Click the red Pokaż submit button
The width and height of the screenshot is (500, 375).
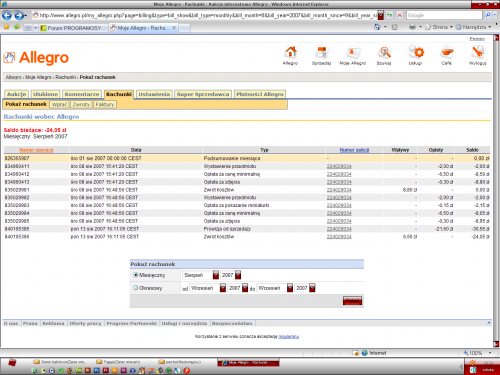pos(352,300)
